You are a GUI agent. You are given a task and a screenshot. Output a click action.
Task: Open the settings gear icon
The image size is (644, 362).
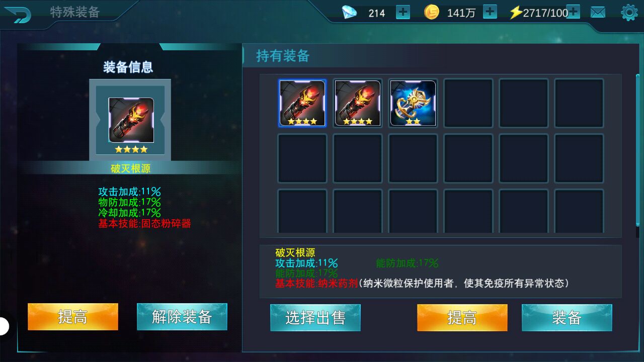[x=629, y=13]
